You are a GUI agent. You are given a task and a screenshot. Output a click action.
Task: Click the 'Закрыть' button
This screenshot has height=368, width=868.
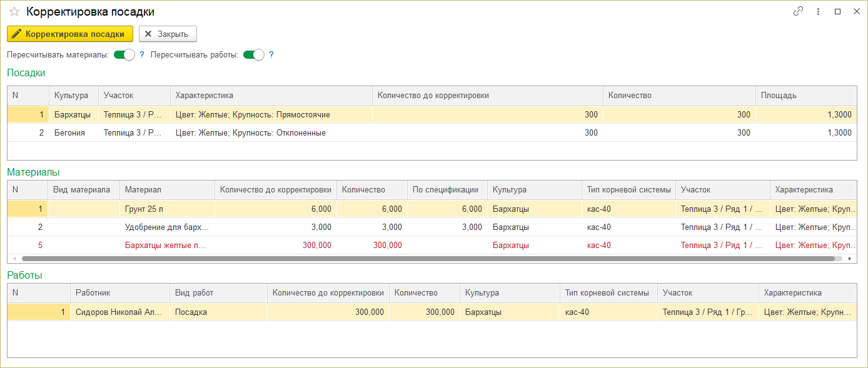pos(168,34)
